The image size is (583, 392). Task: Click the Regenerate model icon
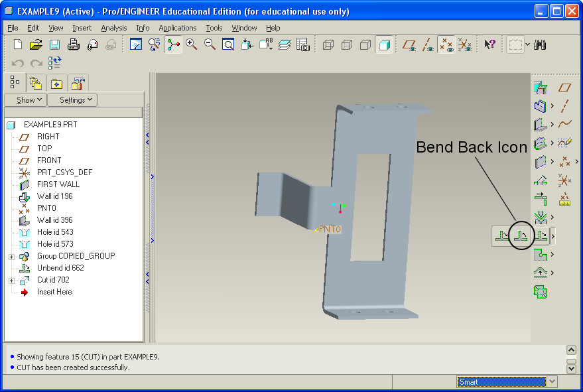pos(54,63)
